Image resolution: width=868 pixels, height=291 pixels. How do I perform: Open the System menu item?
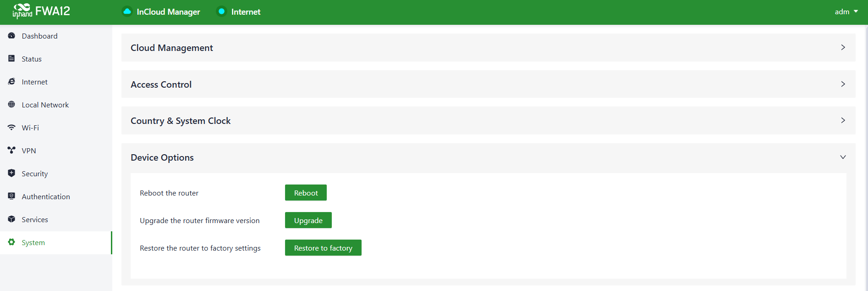click(33, 242)
